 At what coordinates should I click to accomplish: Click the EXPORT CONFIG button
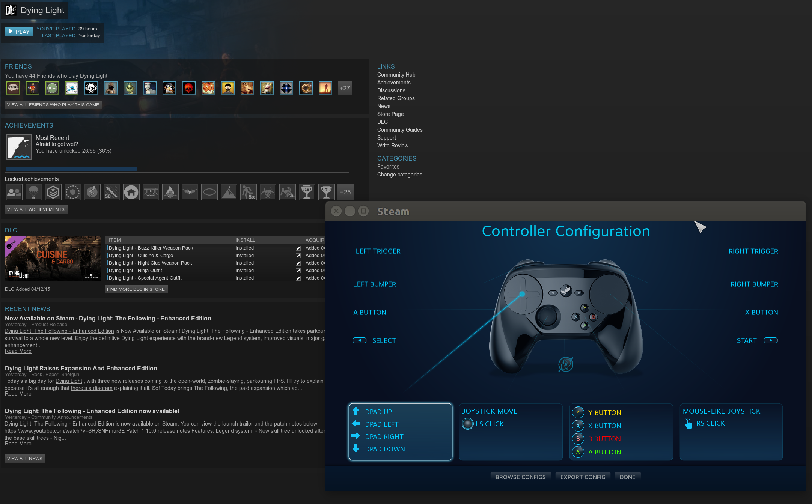[x=582, y=476]
